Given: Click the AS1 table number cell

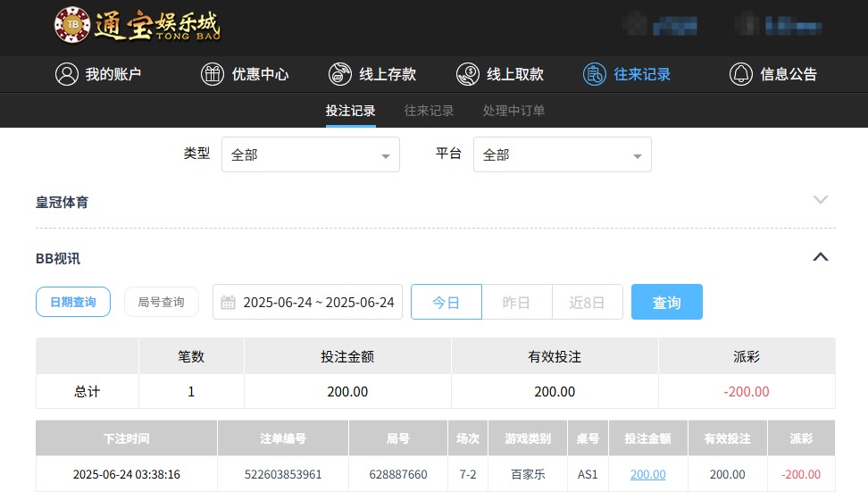Looking at the screenshot, I should coord(588,474).
